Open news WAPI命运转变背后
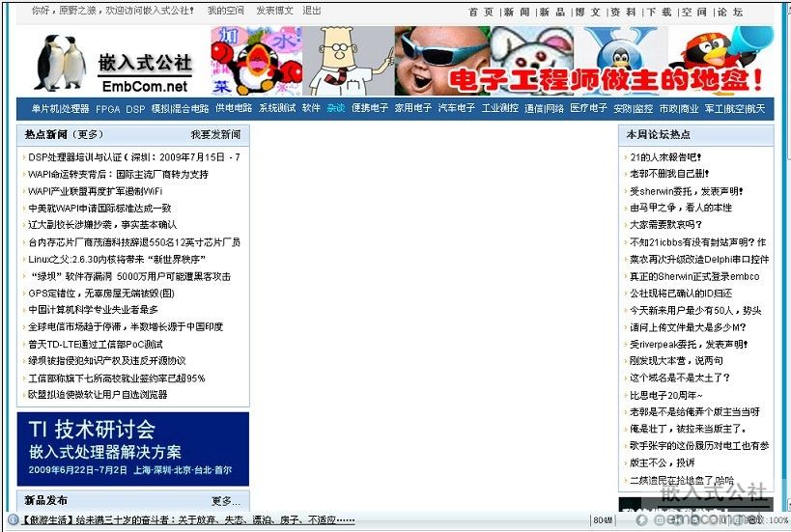Viewport: 791px width, 532px height. click(118, 175)
